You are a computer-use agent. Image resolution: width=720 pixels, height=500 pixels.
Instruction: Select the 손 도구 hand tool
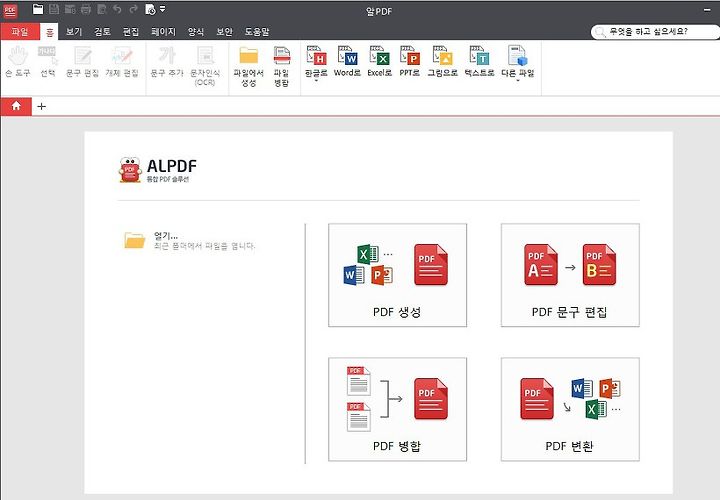(17, 61)
